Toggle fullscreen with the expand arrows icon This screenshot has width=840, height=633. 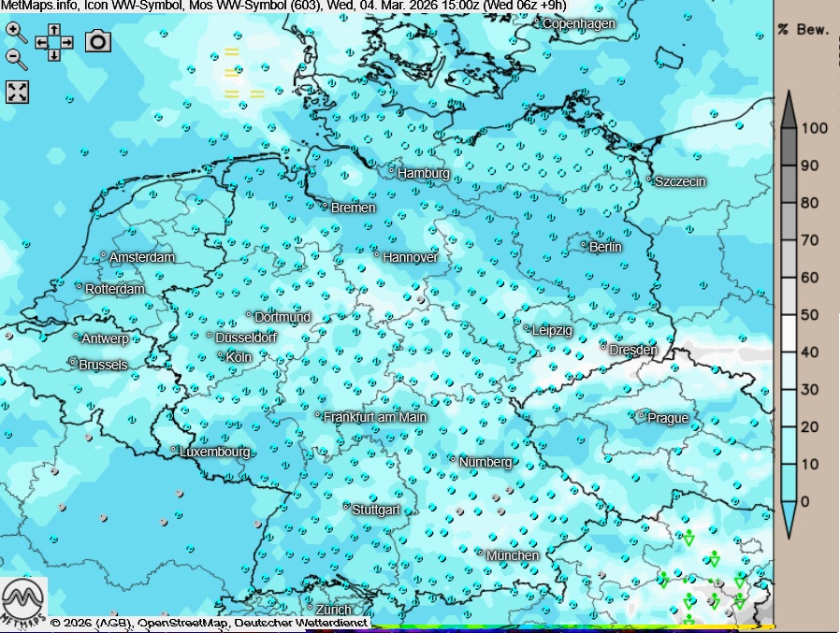point(18,92)
